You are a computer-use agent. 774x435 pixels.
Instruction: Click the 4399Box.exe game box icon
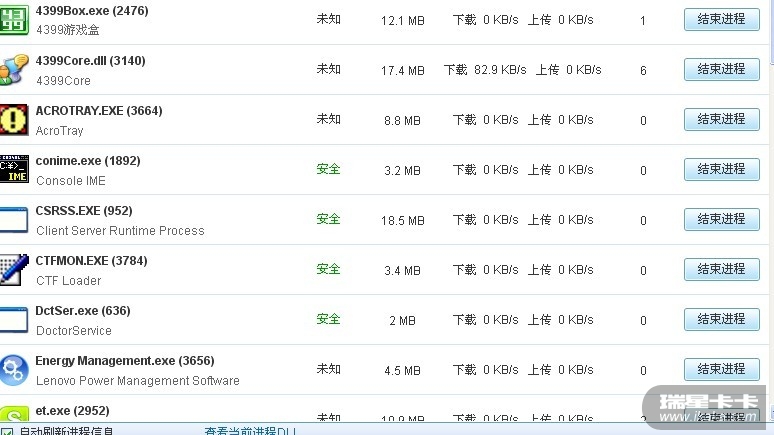(x=13, y=19)
